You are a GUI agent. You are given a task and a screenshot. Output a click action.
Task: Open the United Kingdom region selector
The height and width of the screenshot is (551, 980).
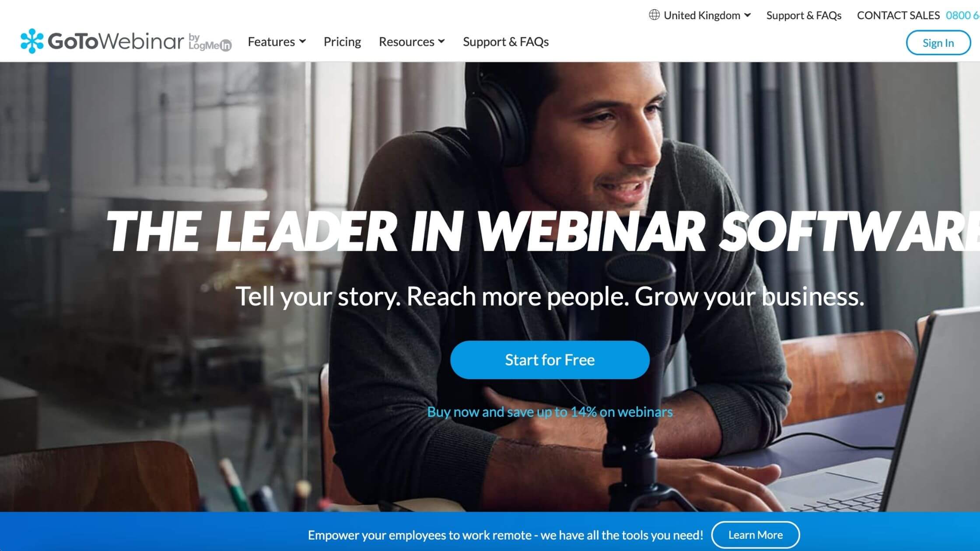tap(700, 15)
